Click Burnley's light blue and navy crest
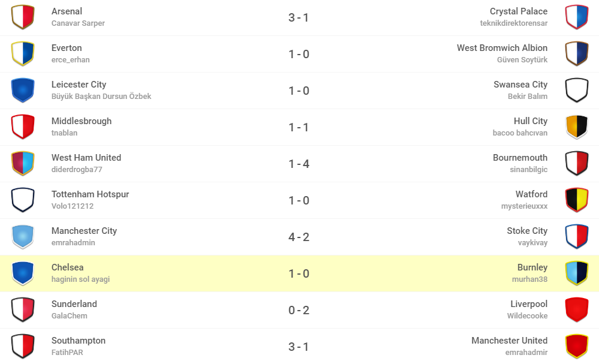The height and width of the screenshot is (364, 599). [576, 273]
